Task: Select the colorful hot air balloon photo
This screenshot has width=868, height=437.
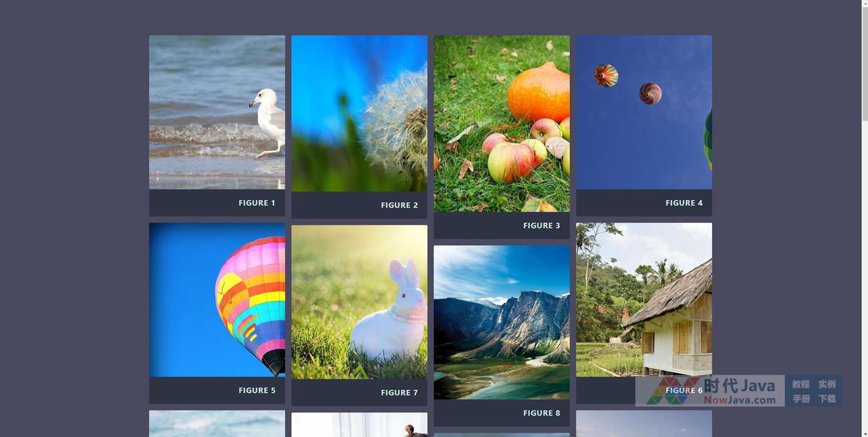Action: (x=217, y=299)
